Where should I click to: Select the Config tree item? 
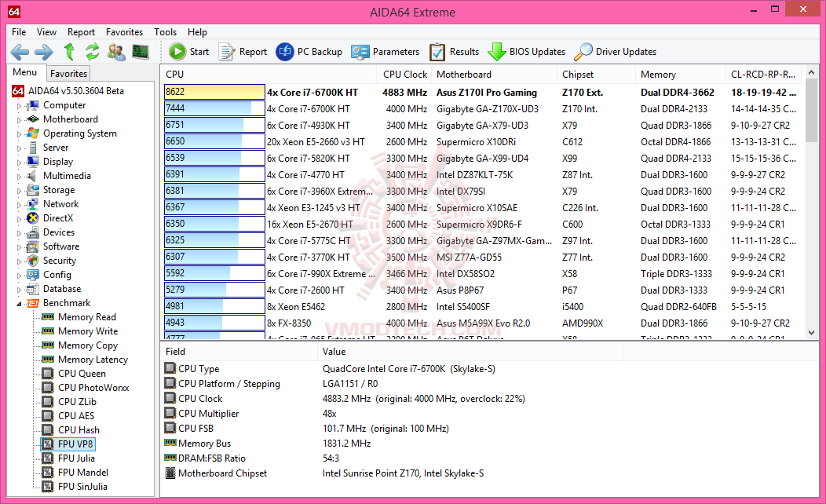click(57, 275)
